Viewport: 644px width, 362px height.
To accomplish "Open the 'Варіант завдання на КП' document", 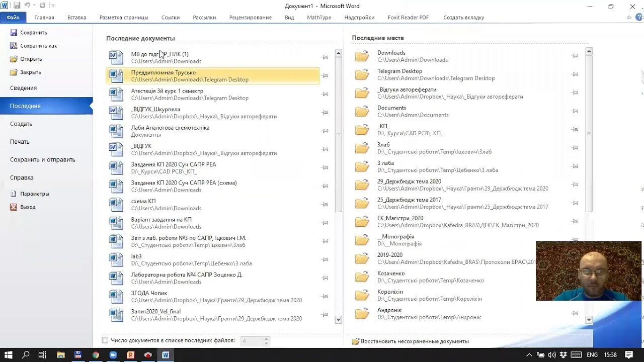I will [213, 223].
